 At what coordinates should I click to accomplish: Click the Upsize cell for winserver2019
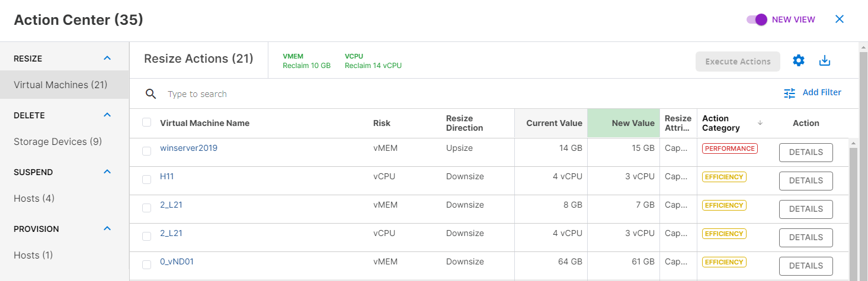[x=459, y=148]
